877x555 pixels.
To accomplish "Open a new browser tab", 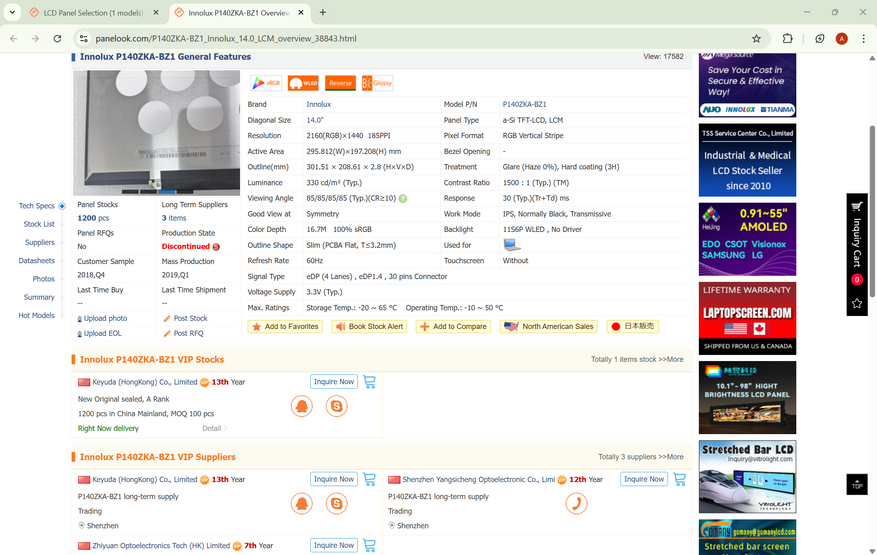I will coord(323,12).
